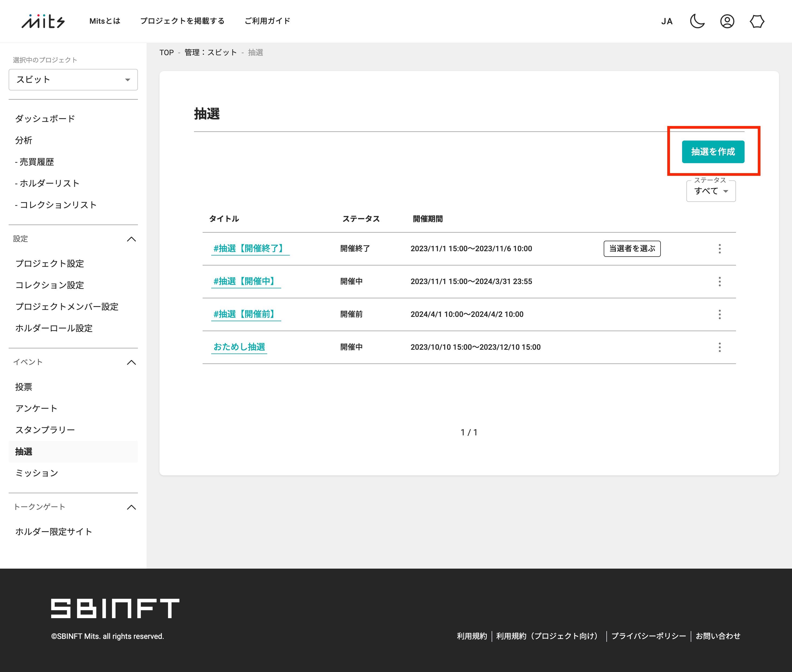
Task: Open ミッション in sidebar
Action: [x=37, y=473]
